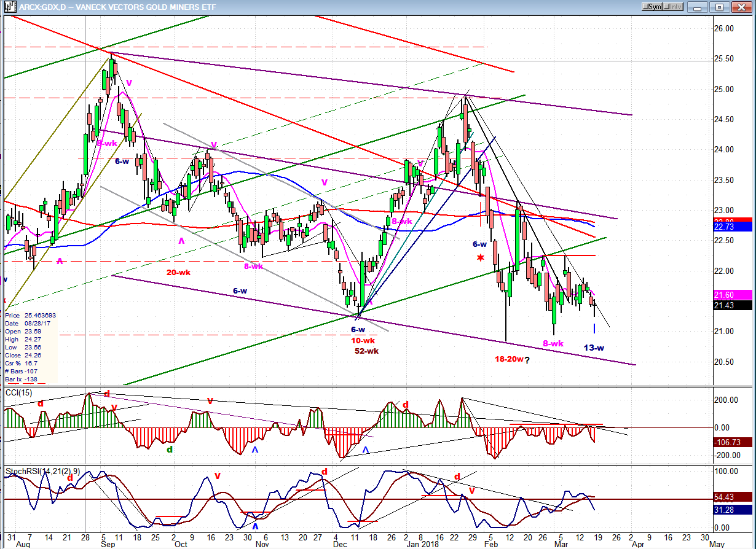
Task: Maximize the GDX chart window
Action: tap(719, 7)
